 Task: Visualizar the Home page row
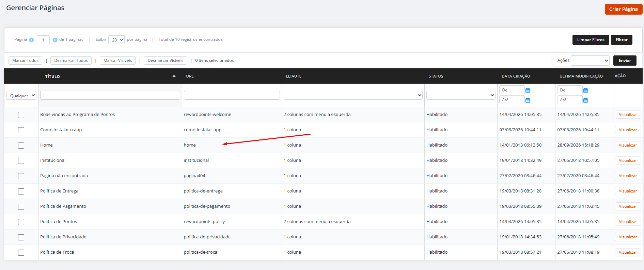pyautogui.click(x=628, y=145)
